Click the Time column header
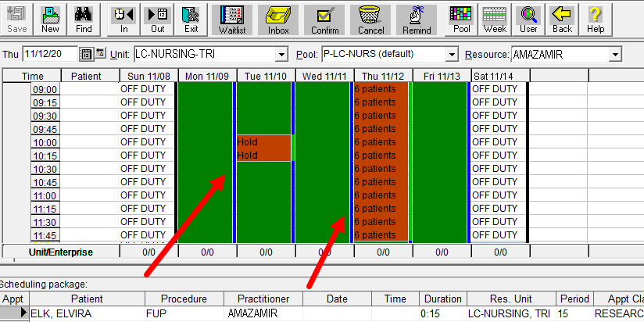Viewport: 644px width, 322px height. point(33,76)
